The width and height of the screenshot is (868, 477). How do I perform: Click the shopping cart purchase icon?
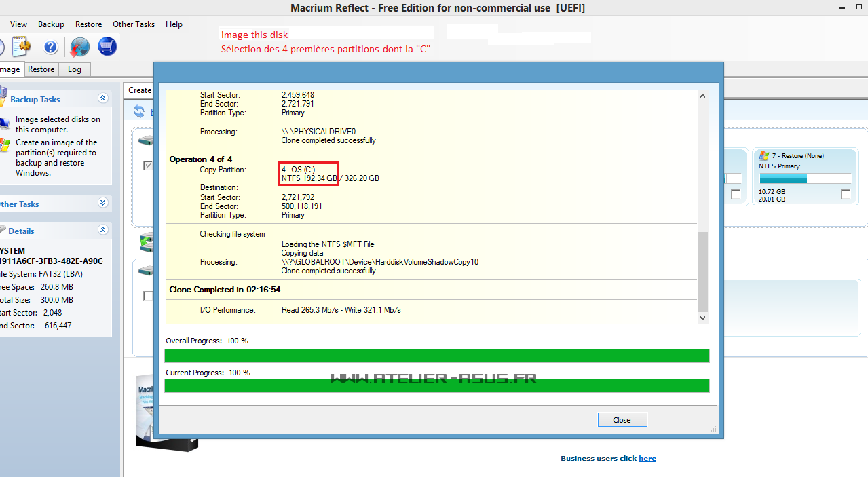pos(107,47)
